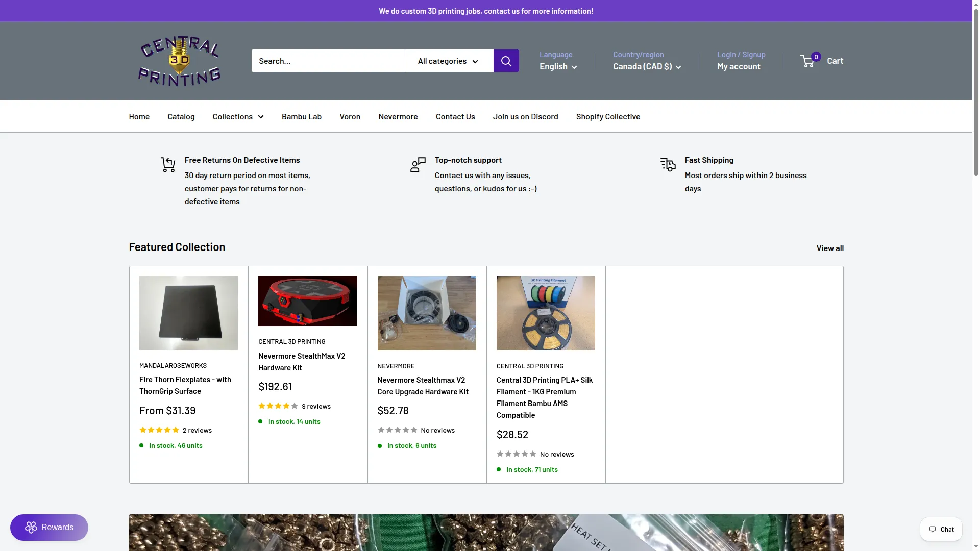Click the '9 reviews' text
This screenshot has width=980, height=551.
coord(316,406)
